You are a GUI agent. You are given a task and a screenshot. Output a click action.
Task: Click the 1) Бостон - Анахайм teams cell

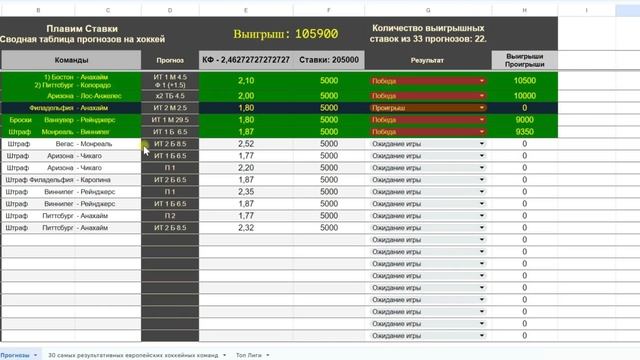coord(71,81)
